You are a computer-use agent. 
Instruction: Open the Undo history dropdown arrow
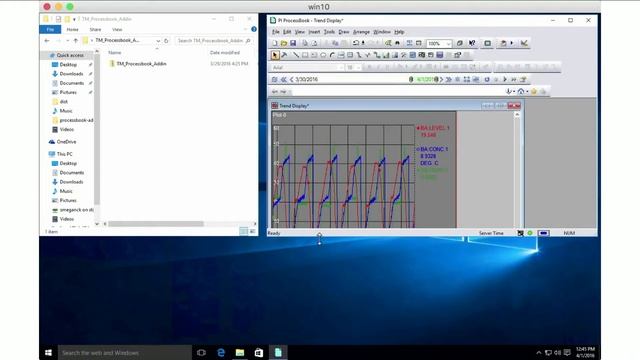(x=363, y=43)
